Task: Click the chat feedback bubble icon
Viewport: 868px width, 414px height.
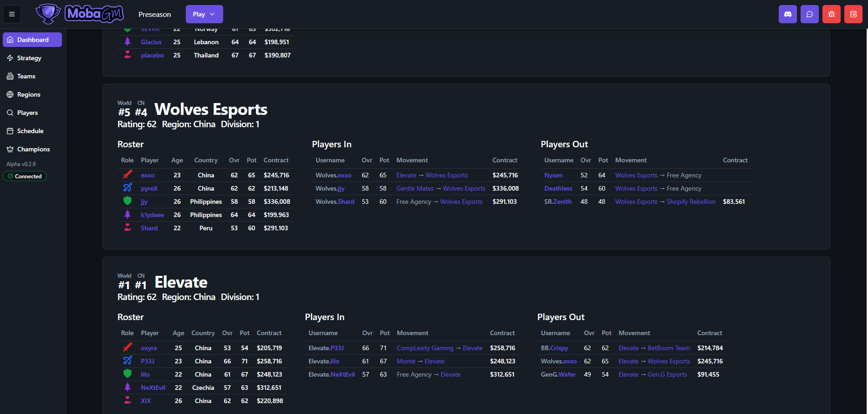Action: tap(809, 14)
